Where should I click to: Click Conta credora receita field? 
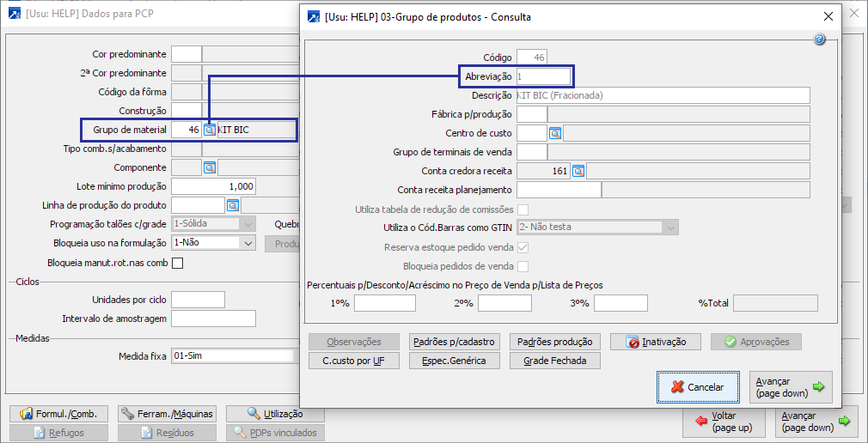click(x=543, y=171)
